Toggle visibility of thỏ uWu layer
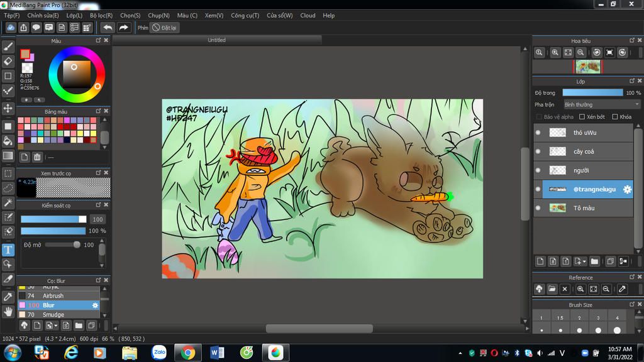 click(538, 133)
